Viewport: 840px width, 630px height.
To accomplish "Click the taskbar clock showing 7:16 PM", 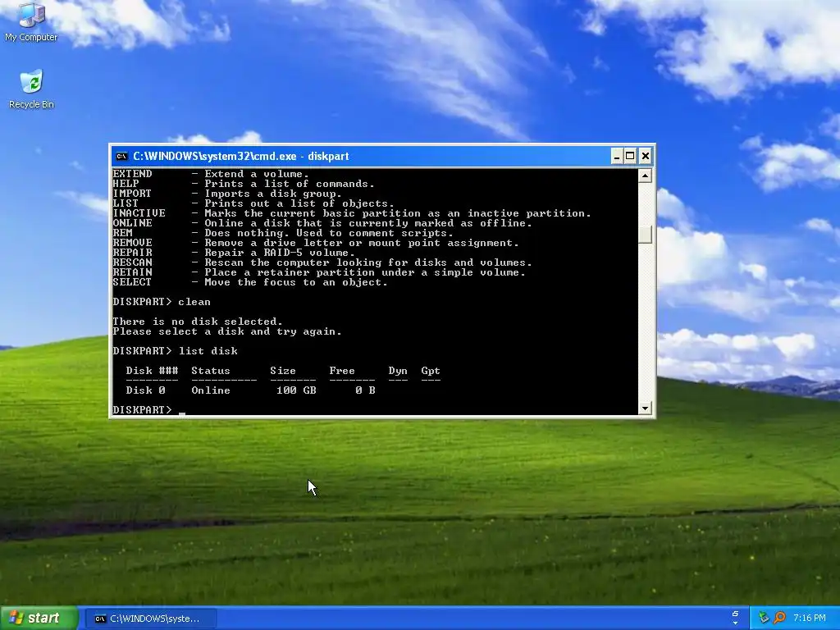I will click(x=810, y=619).
